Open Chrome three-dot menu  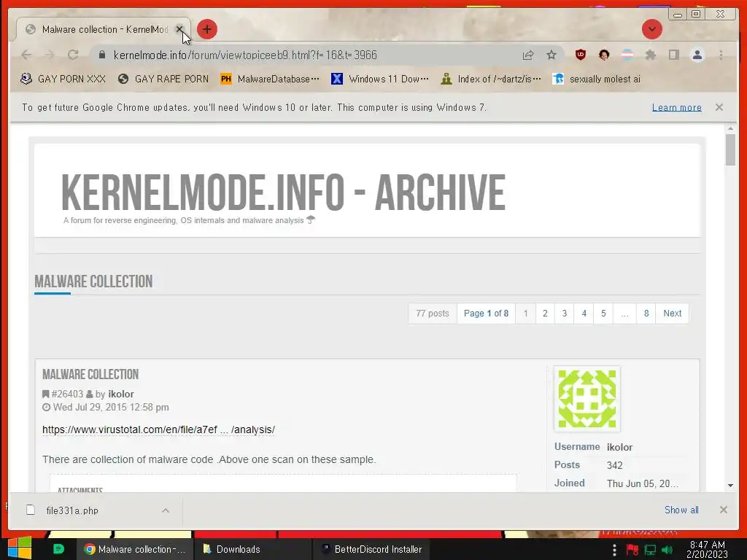(x=721, y=55)
